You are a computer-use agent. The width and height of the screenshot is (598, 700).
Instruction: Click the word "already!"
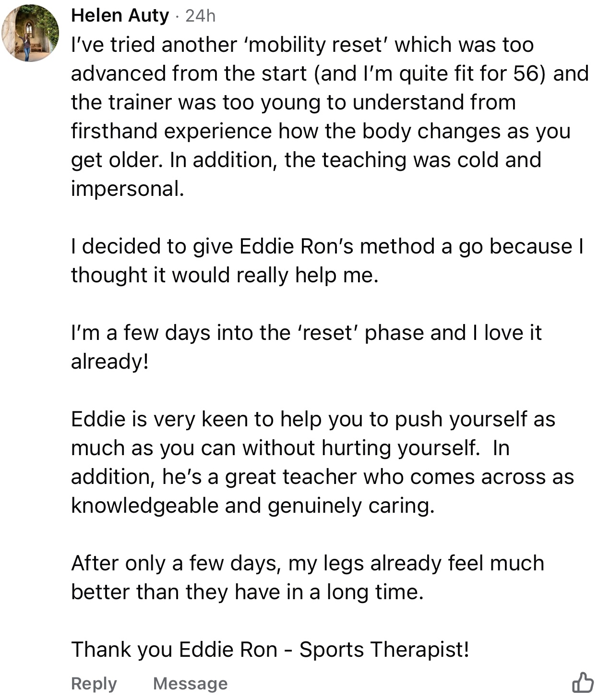(110, 362)
